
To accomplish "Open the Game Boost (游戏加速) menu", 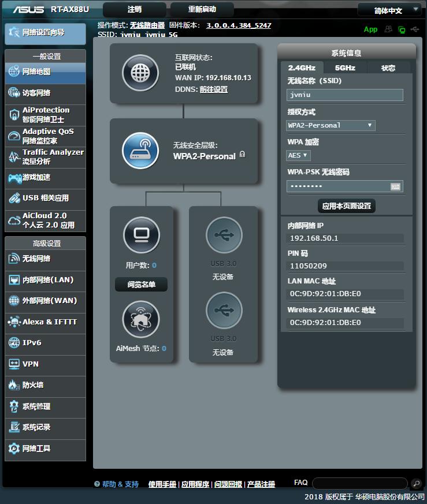I will pos(46,178).
